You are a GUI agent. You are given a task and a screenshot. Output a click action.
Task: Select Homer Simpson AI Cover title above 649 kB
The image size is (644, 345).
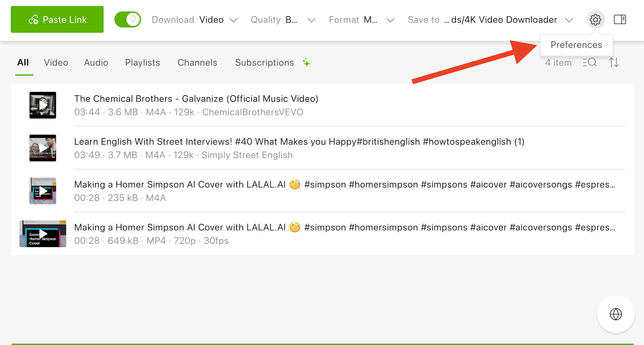coord(345,227)
